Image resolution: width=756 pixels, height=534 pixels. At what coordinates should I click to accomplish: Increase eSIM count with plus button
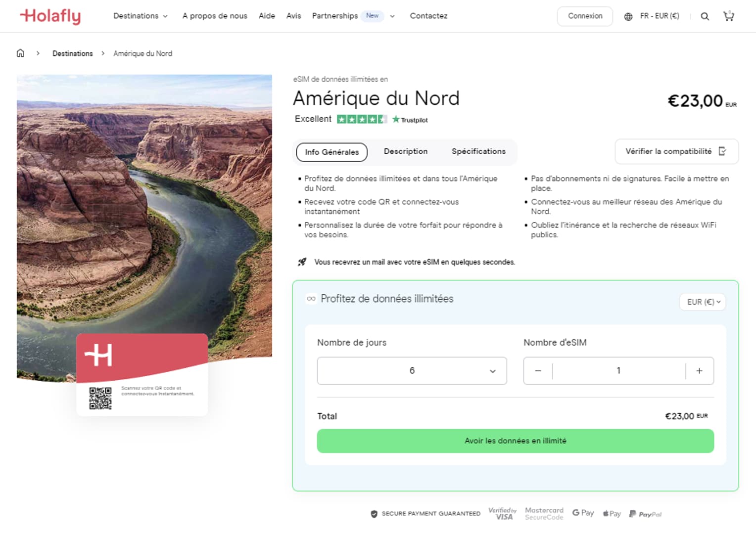point(699,371)
